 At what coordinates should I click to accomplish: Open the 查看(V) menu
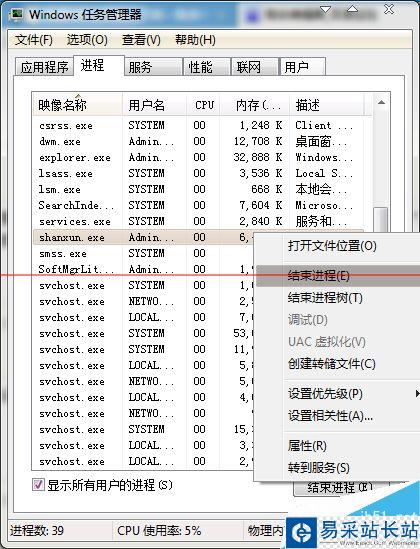(x=141, y=40)
